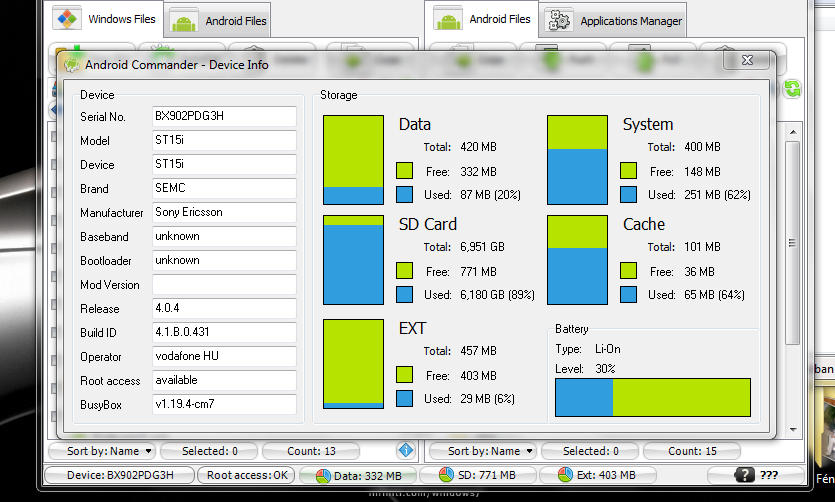The image size is (835, 502).
Task: Switch to the Windows Files tab
Action: pos(105,19)
